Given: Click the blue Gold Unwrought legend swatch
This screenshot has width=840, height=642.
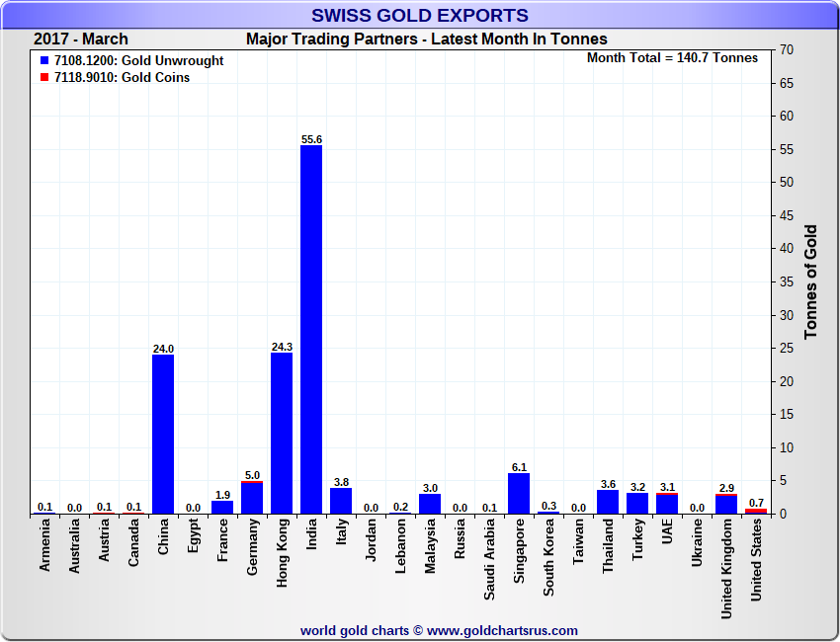Looking at the screenshot, I should coord(44,61).
